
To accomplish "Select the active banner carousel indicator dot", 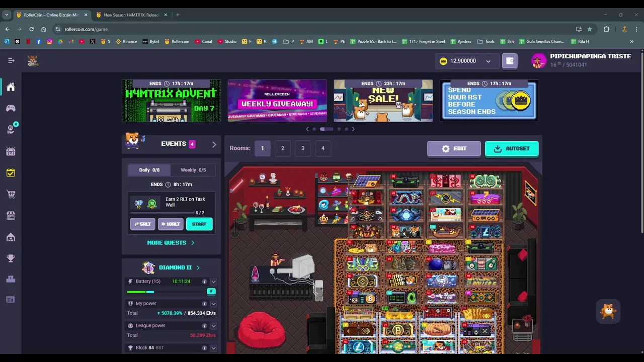I will 326,129.
